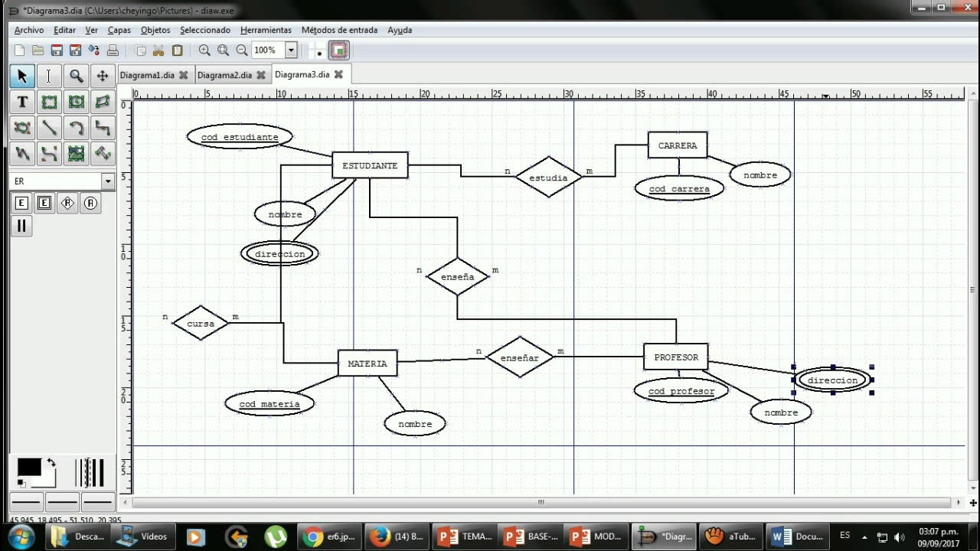
Task: Pick the ER Relationship diamond shape
Action: point(67,203)
